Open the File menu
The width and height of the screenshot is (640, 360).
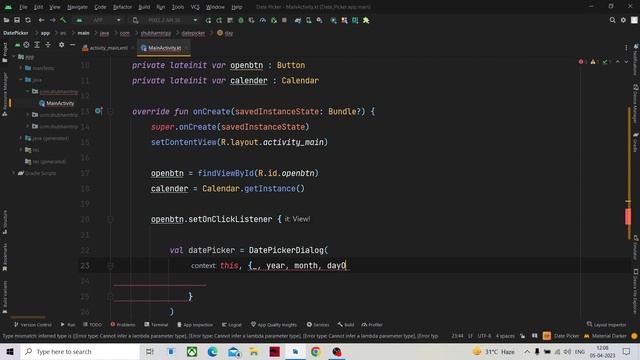(23, 7)
